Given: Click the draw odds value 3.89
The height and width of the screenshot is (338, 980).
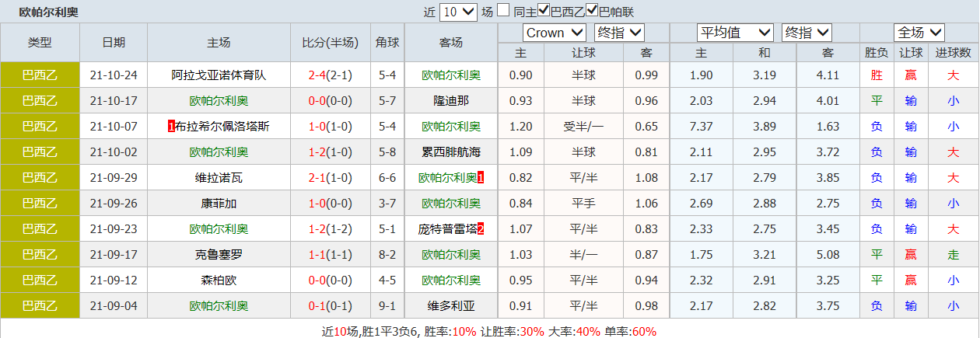Looking at the screenshot, I should pos(765,127).
